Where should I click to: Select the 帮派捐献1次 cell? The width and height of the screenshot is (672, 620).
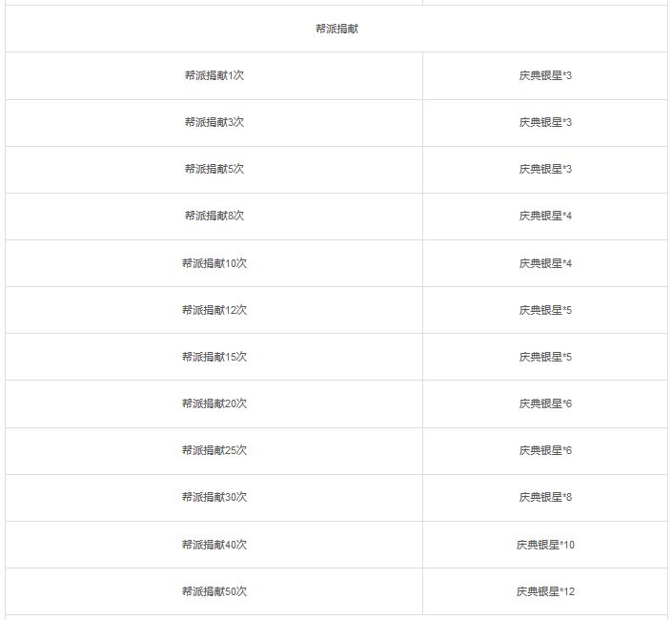[x=214, y=76]
